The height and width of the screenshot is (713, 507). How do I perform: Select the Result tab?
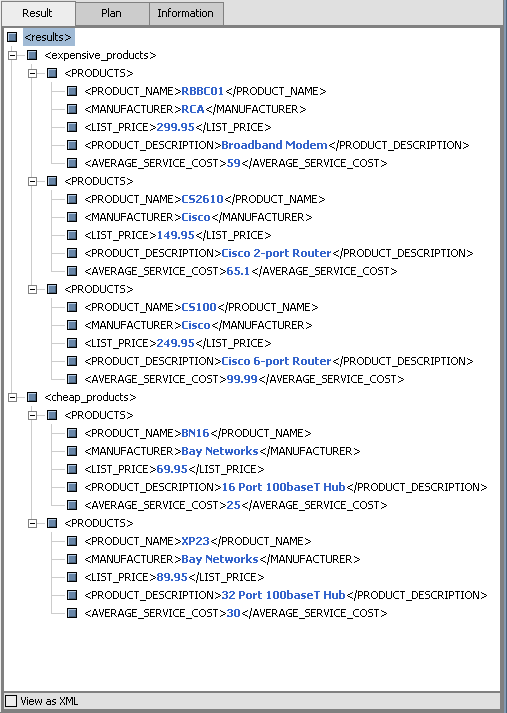coord(38,13)
